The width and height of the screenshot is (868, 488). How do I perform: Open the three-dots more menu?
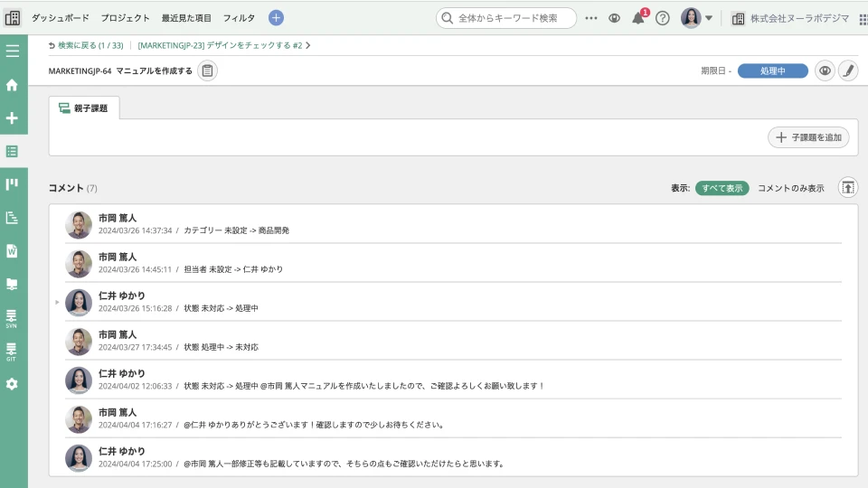(x=591, y=18)
